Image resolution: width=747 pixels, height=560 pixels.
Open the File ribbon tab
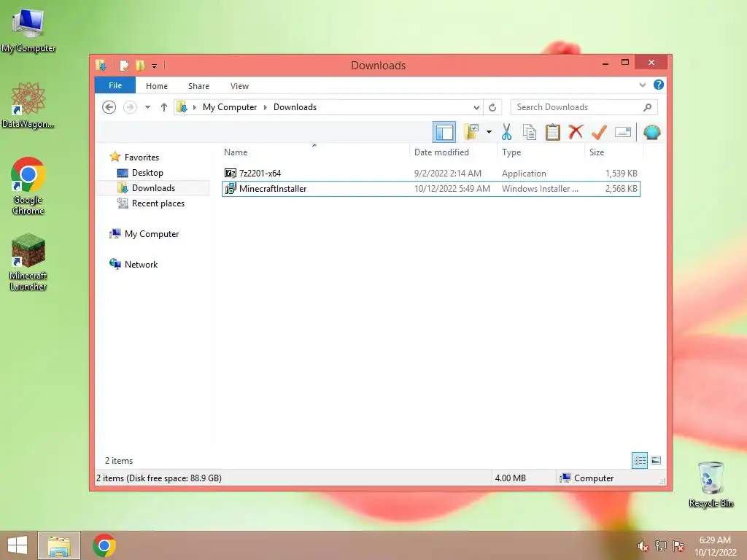coord(115,85)
